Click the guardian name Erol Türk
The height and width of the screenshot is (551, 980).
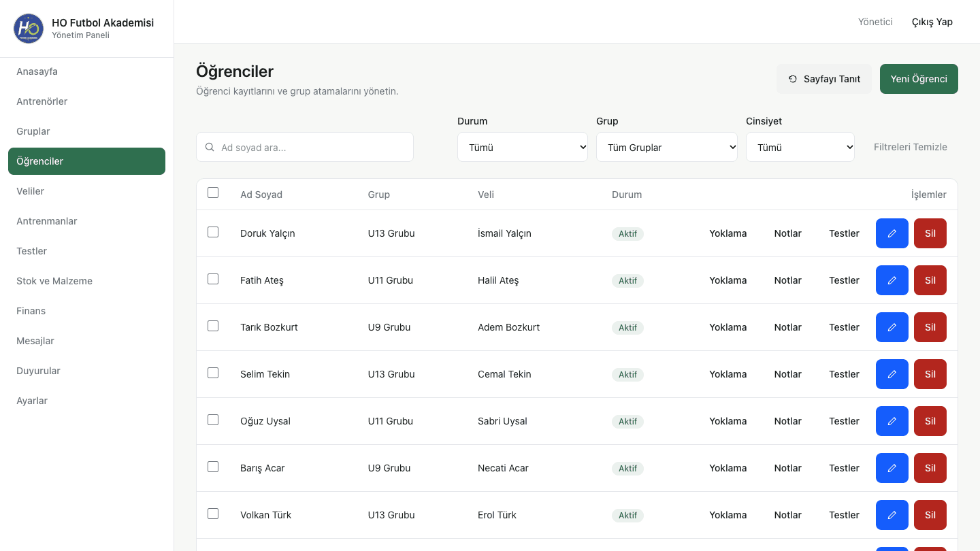pyautogui.click(x=497, y=515)
